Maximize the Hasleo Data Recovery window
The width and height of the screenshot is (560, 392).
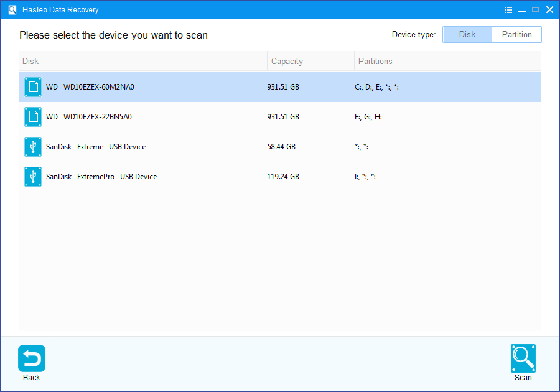click(535, 10)
